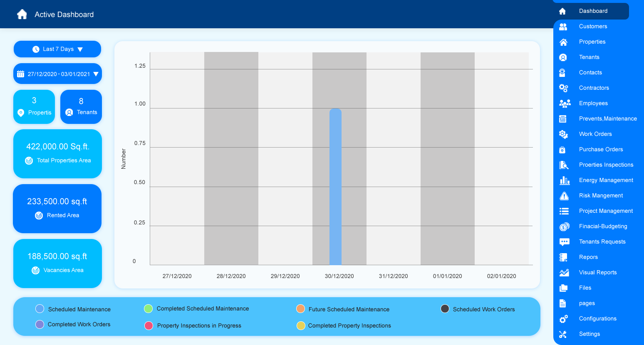Click the Energy Management bar chart icon

point(564,180)
